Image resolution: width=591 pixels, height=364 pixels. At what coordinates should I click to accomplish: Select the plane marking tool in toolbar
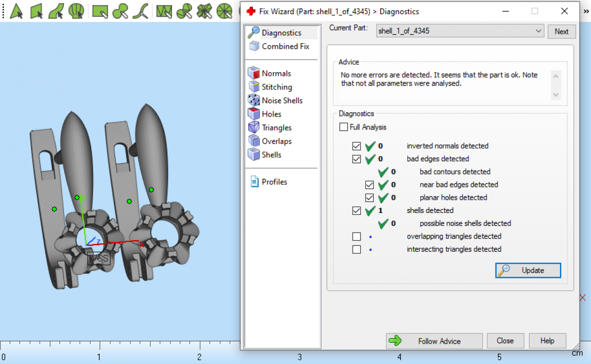tap(36, 11)
